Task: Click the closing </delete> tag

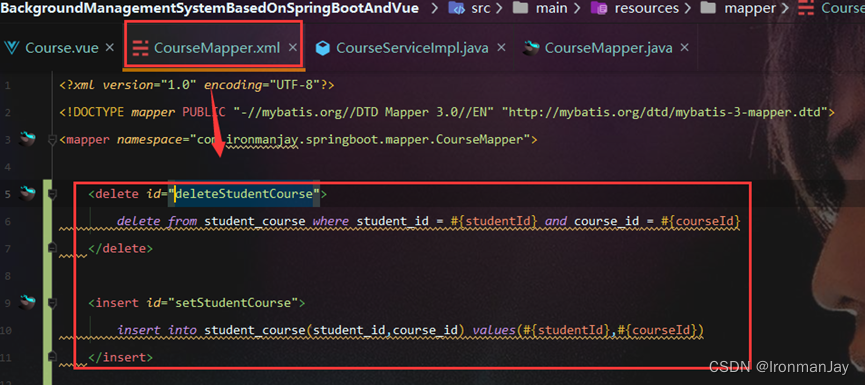Action: coord(120,249)
